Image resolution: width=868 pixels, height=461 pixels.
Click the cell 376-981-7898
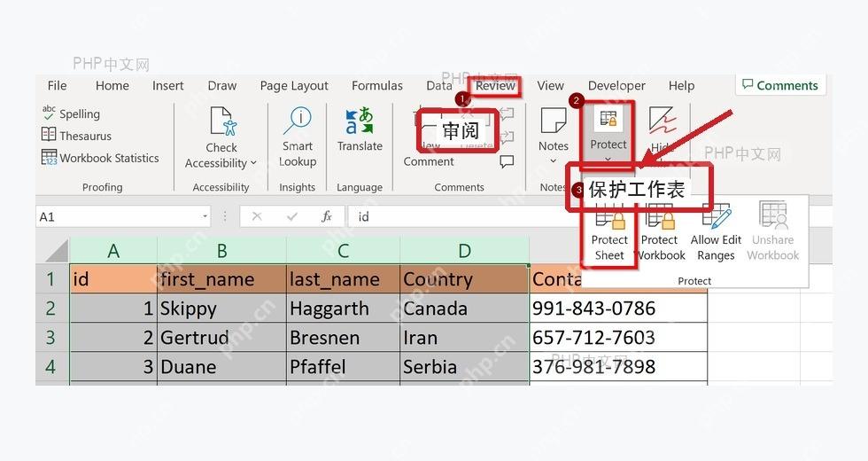[x=618, y=367]
